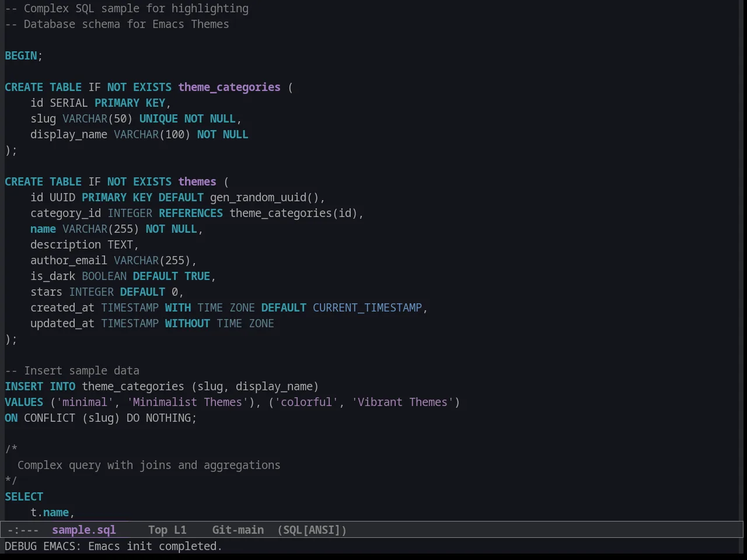Click the SELECT keyword
Screen dimensions: 747x560
coord(24,496)
